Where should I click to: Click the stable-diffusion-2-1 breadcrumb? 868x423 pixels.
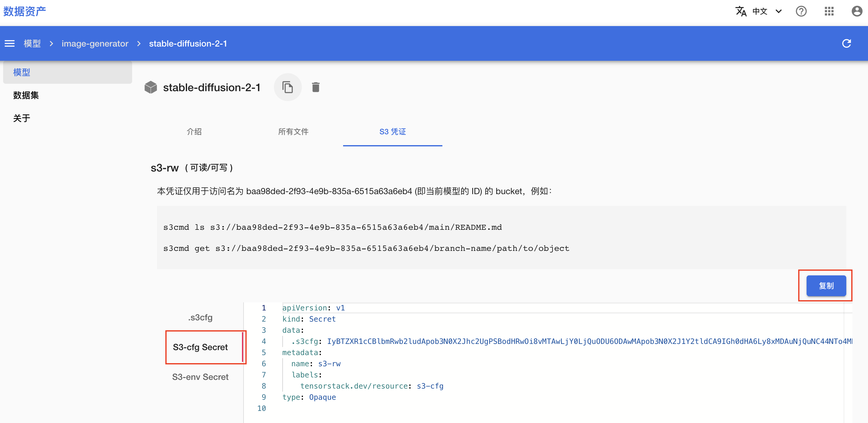pos(188,43)
